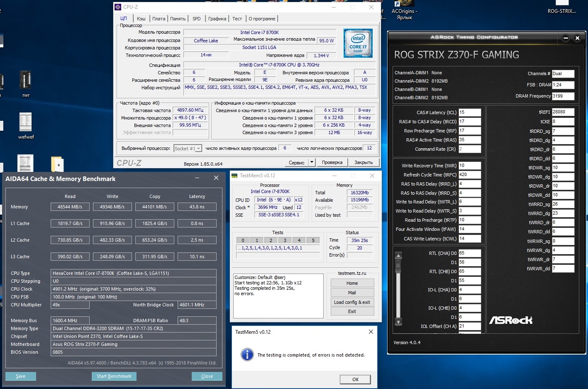This screenshot has width=588, height=389.
Task: Click test box 0 in TestMem5 Tests
Action: pos(243,240)
